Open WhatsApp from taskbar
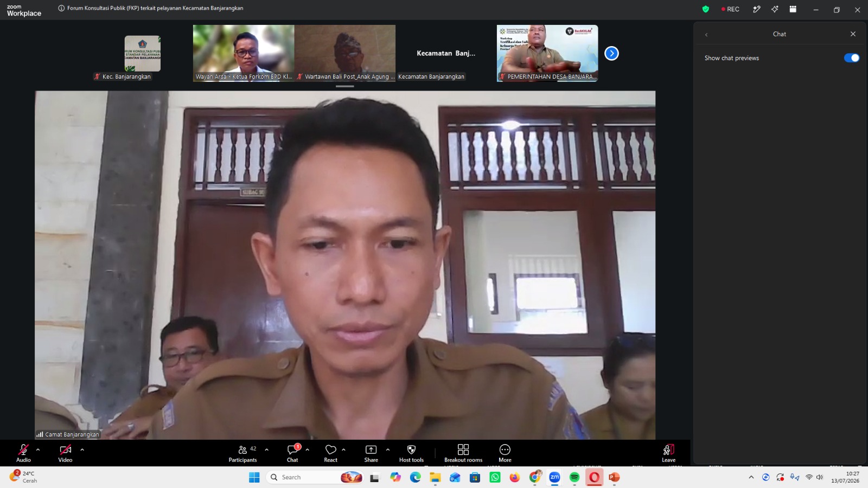 pyautogui.click(x=495, y=477)
